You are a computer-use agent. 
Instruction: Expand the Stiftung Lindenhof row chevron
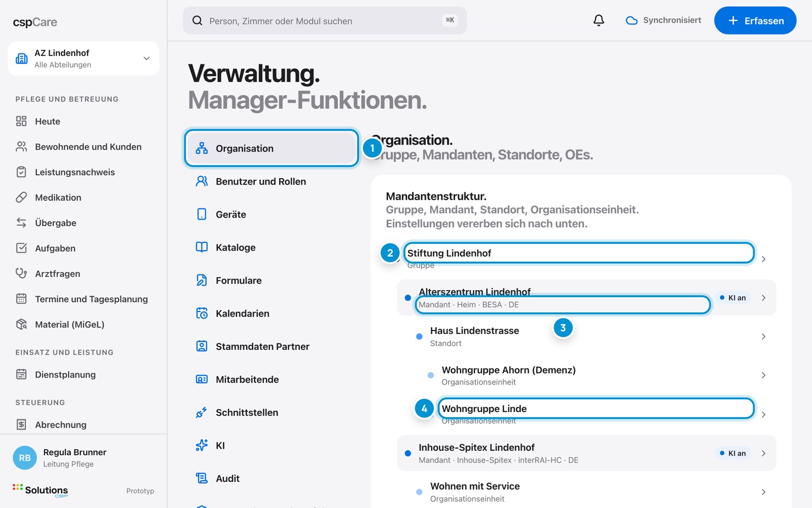click(x=763, y=259)
